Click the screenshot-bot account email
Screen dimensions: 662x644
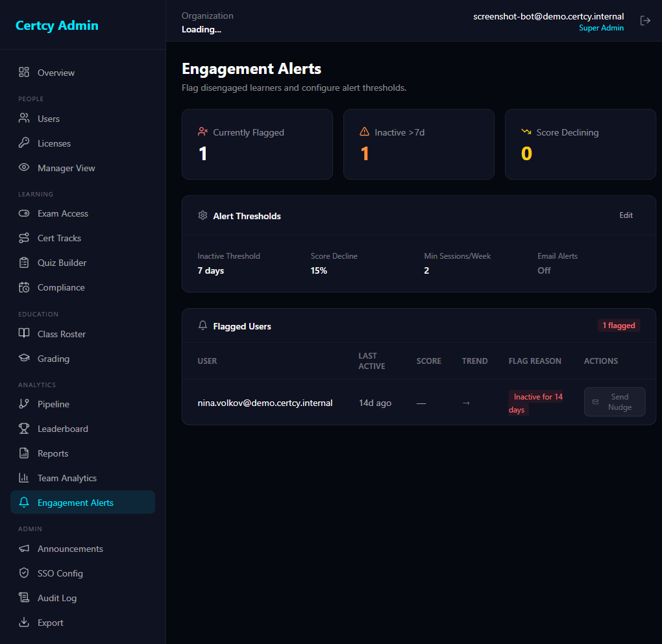point(548,16)
